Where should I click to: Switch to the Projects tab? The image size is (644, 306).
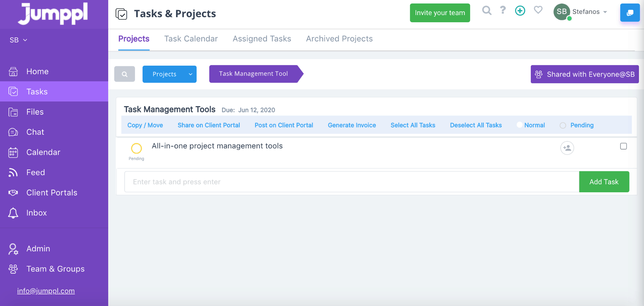point(134,39)
